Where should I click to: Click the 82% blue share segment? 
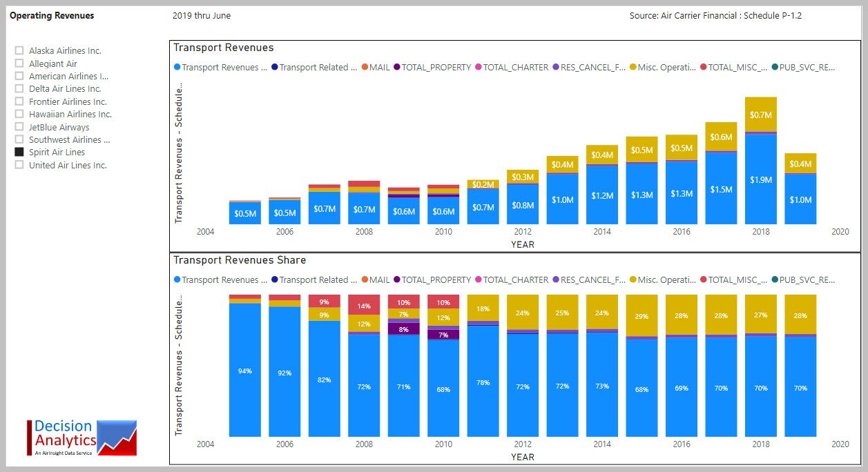(x=324, y=379)
